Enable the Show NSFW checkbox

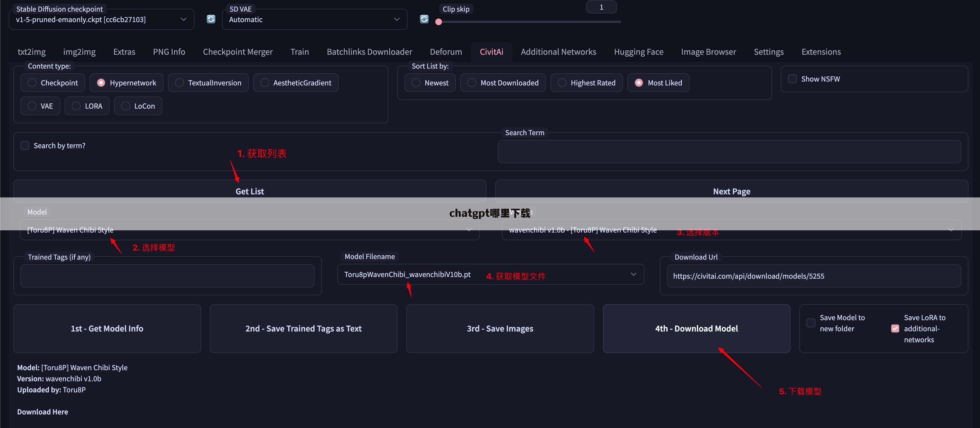[x=792, y=79]
